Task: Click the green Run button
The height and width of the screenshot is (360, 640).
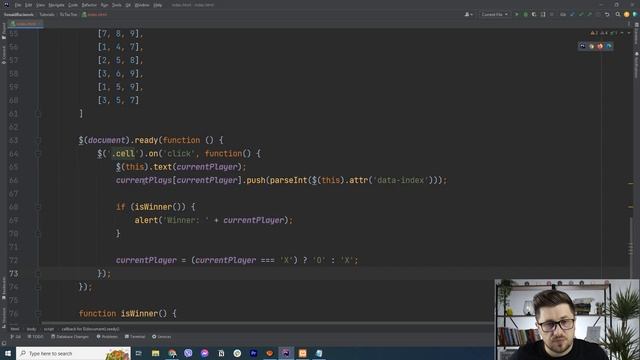Action: (x=517, y=14)
